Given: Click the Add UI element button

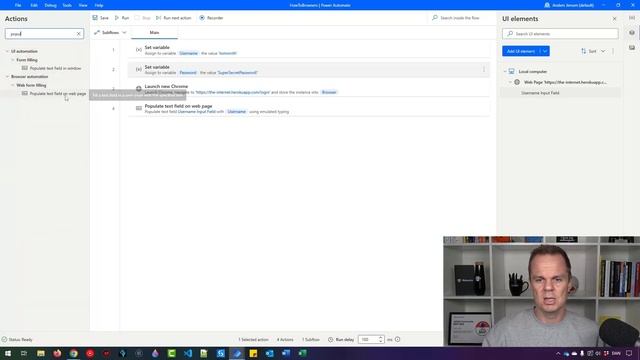Looking at the screenshot, I should click(521, 51).
